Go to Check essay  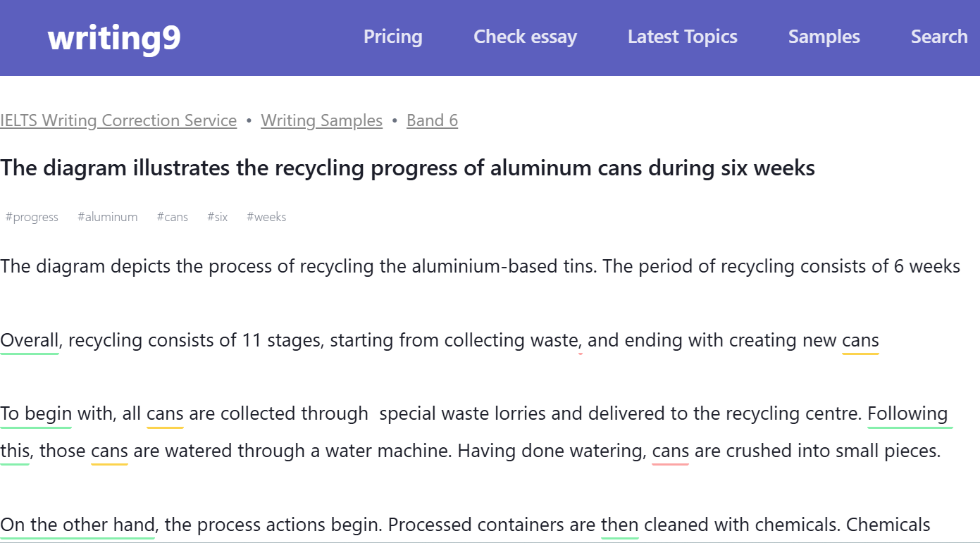pyautogui.click(x=525, y=37)
